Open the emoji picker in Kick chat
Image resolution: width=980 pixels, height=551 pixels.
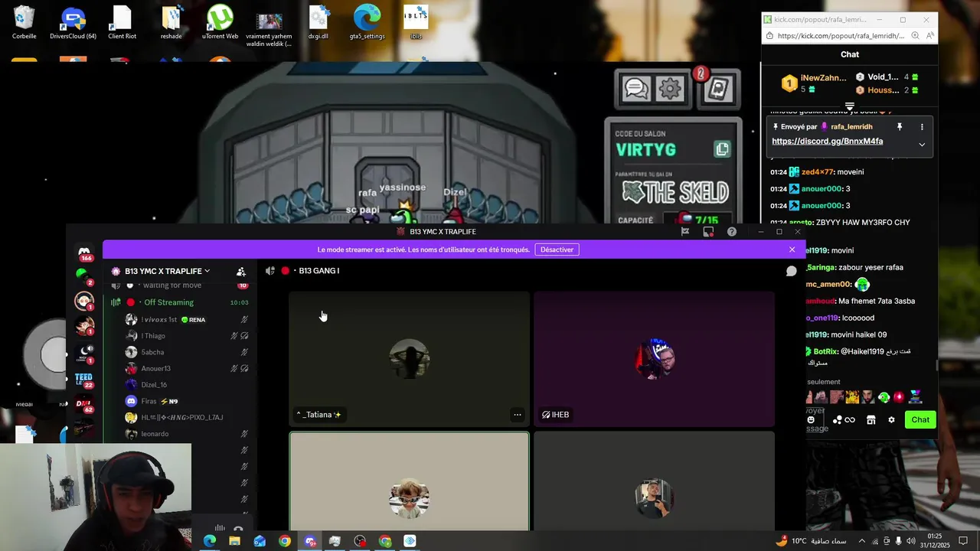pyautogui.click(x=811, y=419)
